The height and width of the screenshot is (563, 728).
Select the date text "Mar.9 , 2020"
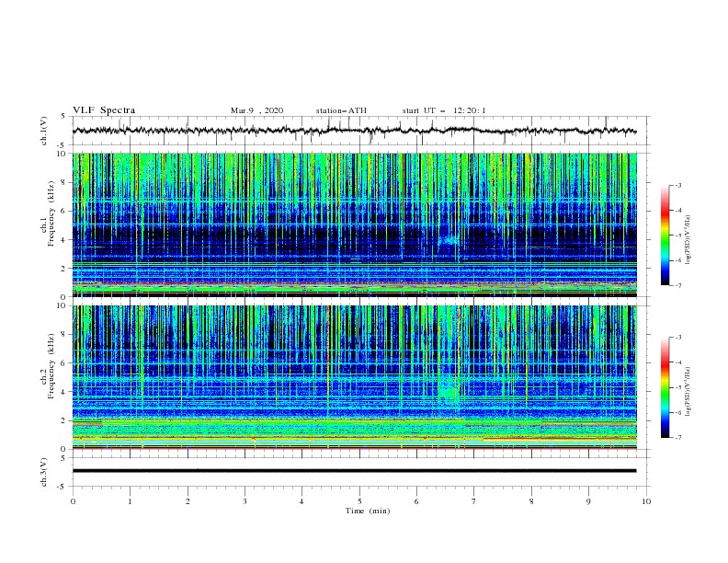pyautogui.click(x=256, y=110)
